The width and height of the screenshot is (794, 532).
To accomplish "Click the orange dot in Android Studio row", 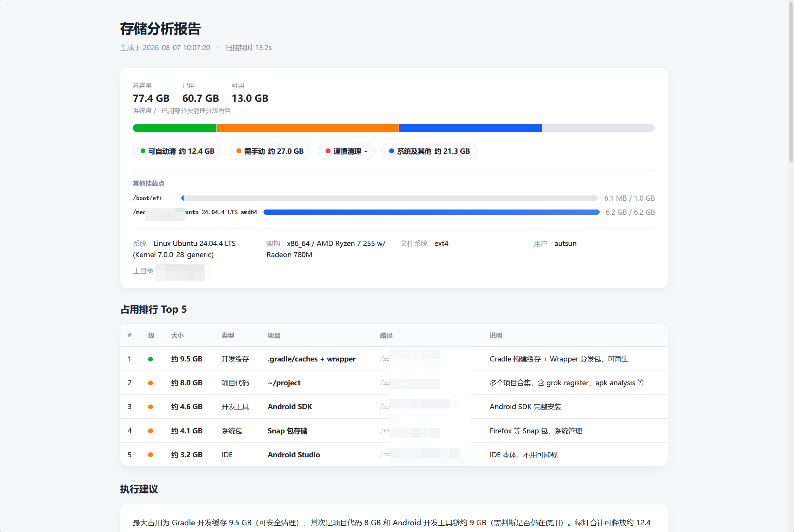I will pyautogui.click(x=151, y=455).
